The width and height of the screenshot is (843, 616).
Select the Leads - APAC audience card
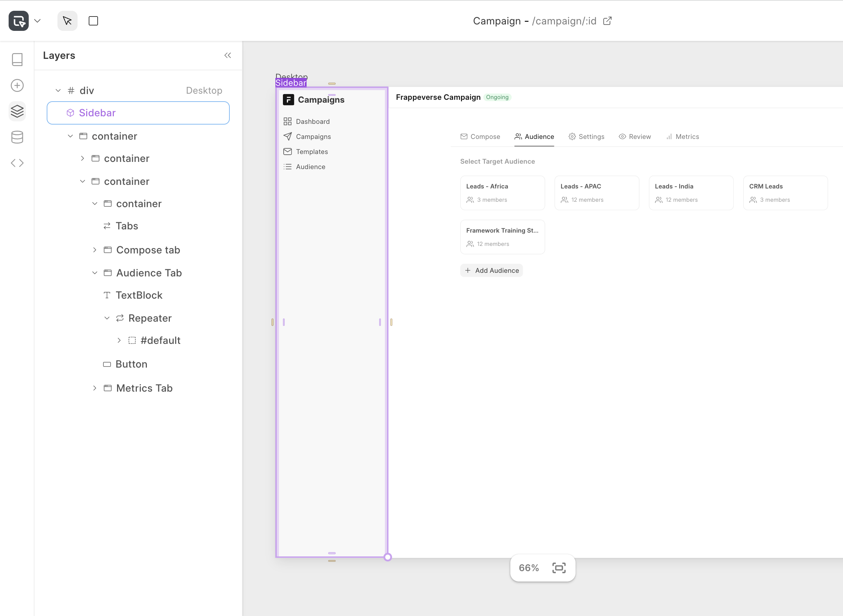[597, 193]
